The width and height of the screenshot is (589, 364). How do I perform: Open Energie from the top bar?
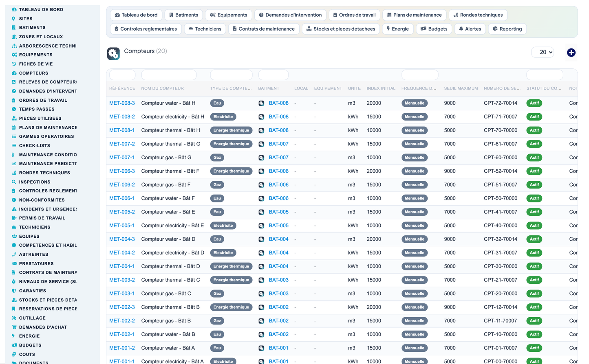pos(397,29)
